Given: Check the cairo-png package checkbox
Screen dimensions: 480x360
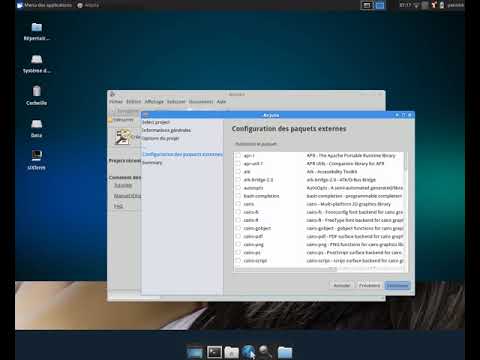Looking at the screenshot, I should point(238,244).
